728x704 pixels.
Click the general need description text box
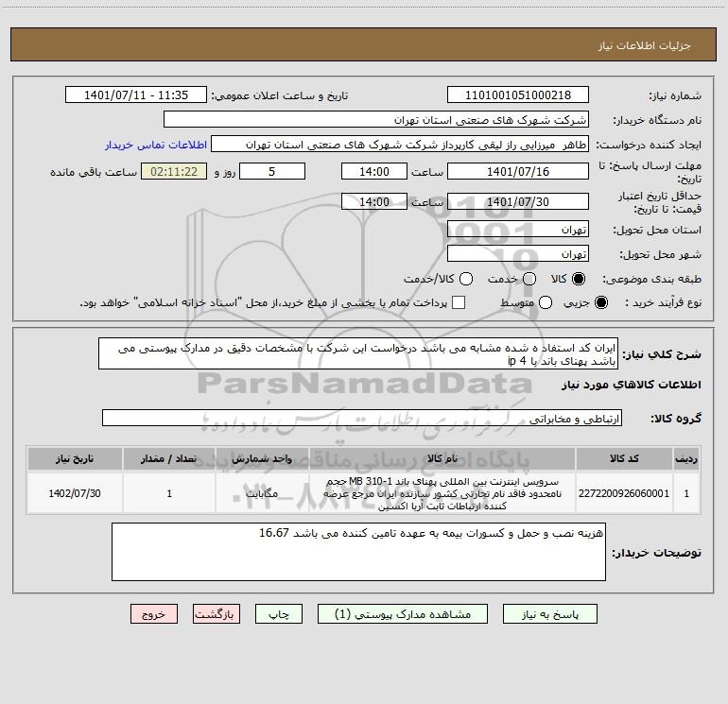(x=358, y=353)
